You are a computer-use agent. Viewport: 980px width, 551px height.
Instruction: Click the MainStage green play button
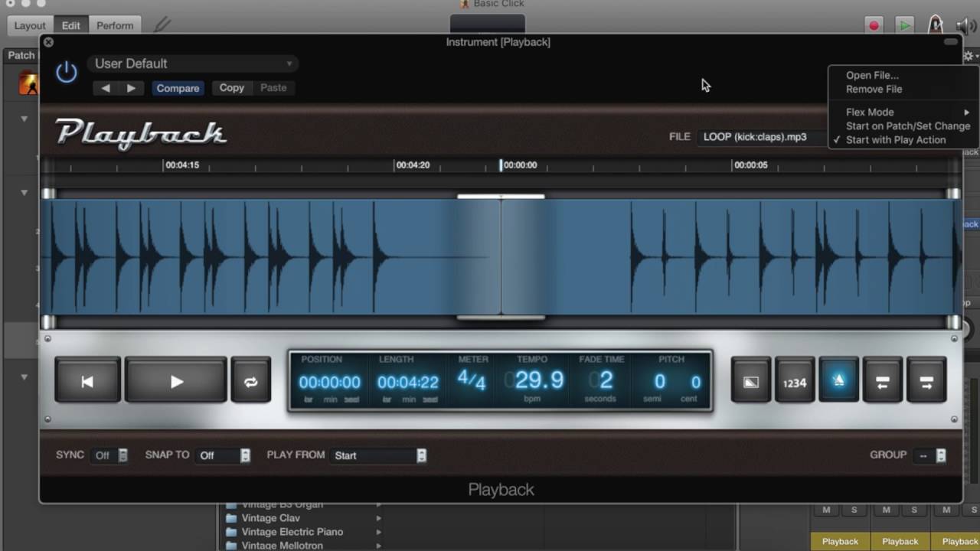coord(904,25)
